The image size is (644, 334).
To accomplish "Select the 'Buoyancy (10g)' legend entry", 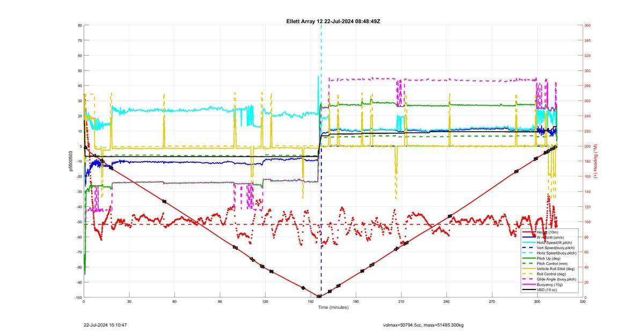I will pyautogui.click(x=548, y=285).
